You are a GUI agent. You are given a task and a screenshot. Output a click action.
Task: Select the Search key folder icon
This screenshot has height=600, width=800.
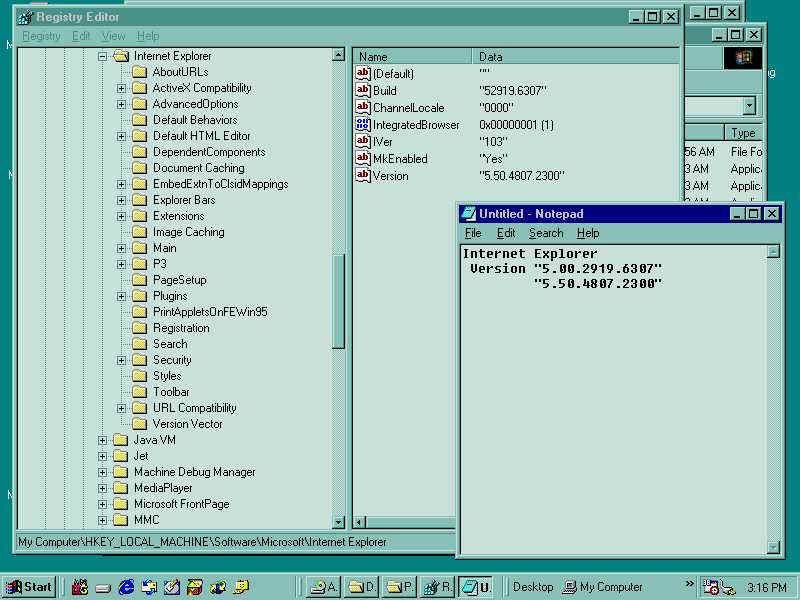tap(139, 344)
